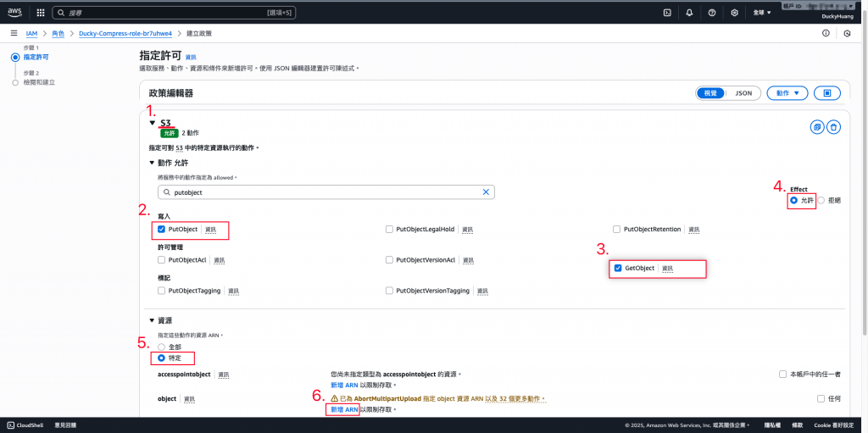
Task: Select the 拒絕 effect radio button
Action: tap(821, 201)
